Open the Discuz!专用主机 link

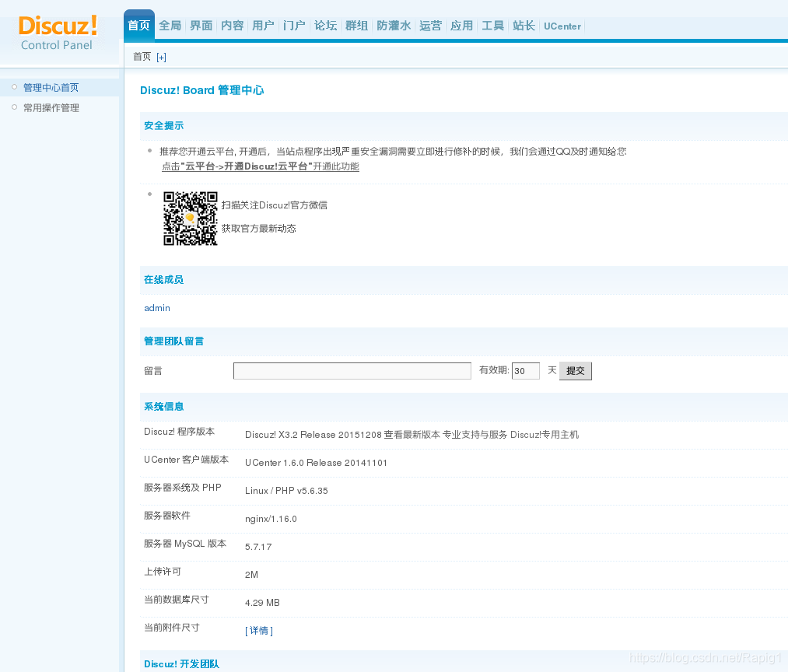click(545, 435)
